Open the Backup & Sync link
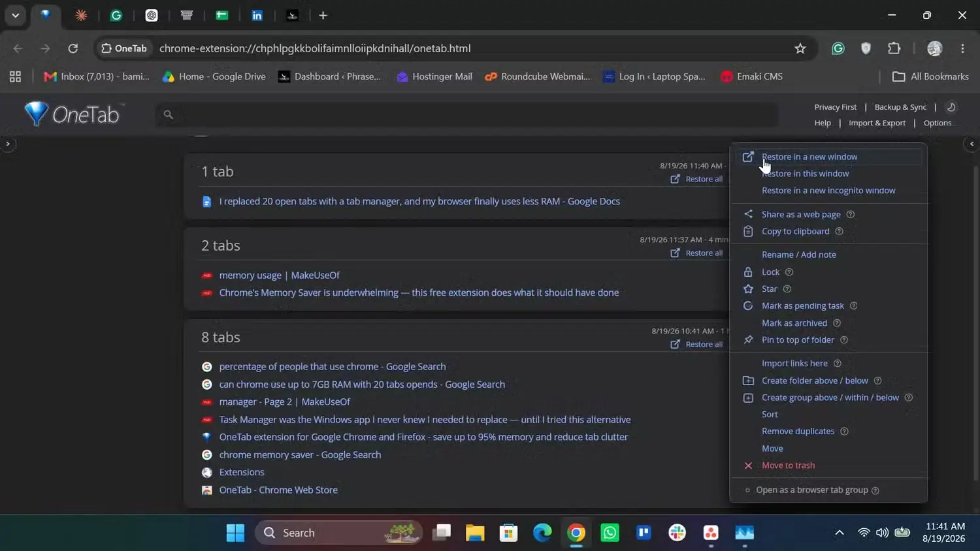This screenshot has height=551, width=980. (x=900, y=107)
